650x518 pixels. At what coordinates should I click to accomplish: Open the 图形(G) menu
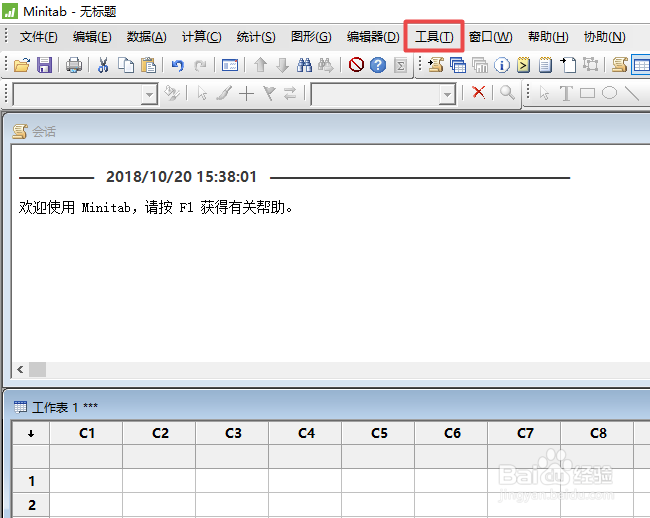(x=311, y=36)
